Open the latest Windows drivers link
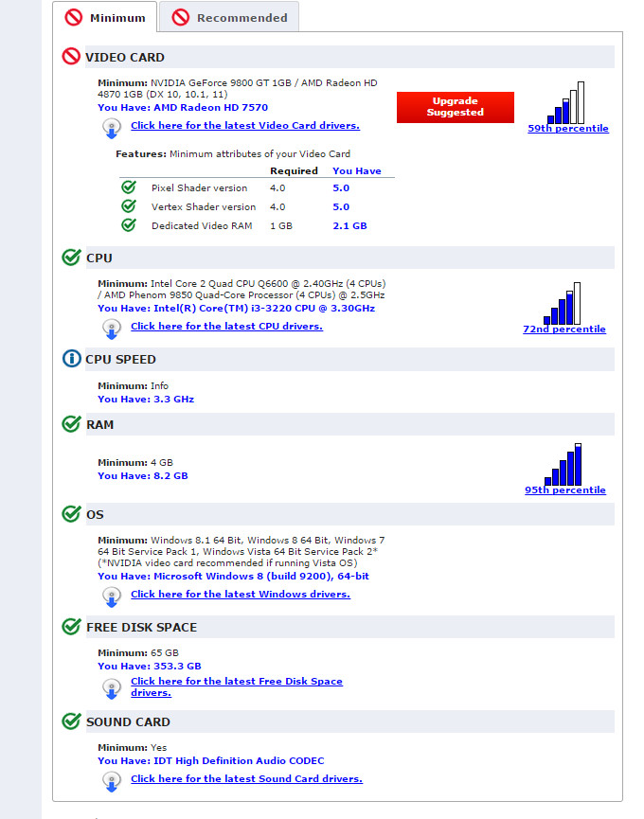The height and width of the screenshot is (819, 644). (x=240, y=594)
